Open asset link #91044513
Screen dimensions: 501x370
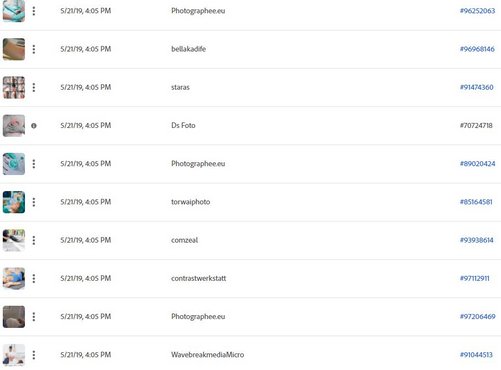coord(476,355)
